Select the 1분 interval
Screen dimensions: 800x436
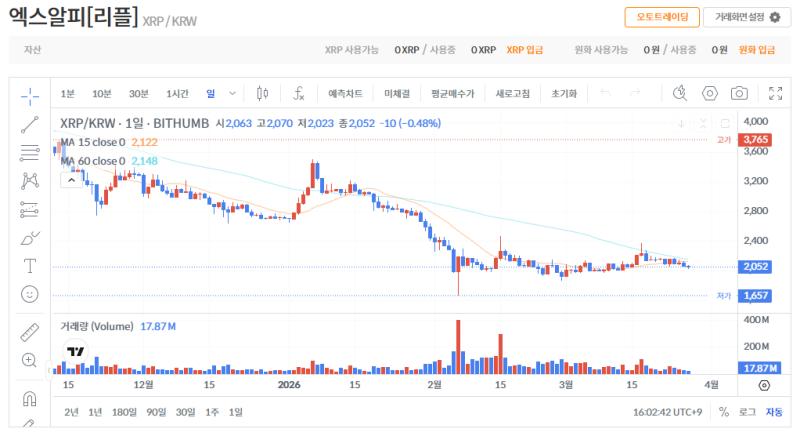(67, 94)
